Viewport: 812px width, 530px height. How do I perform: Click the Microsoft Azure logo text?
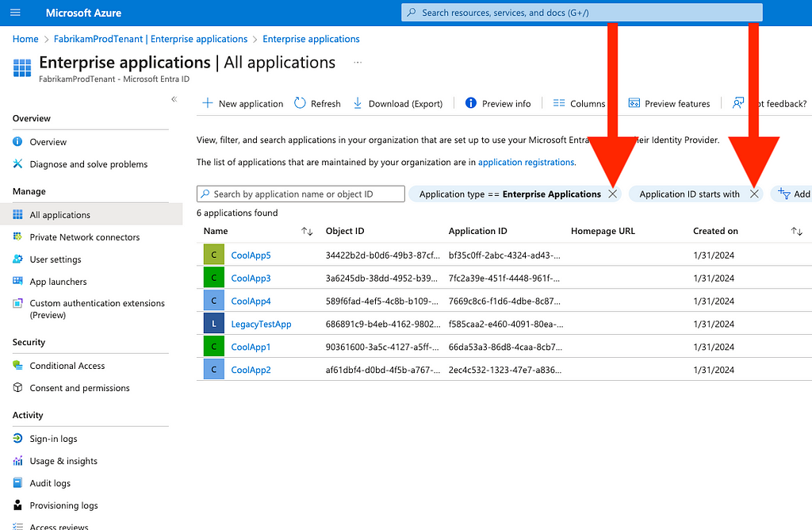coord(83,13)
